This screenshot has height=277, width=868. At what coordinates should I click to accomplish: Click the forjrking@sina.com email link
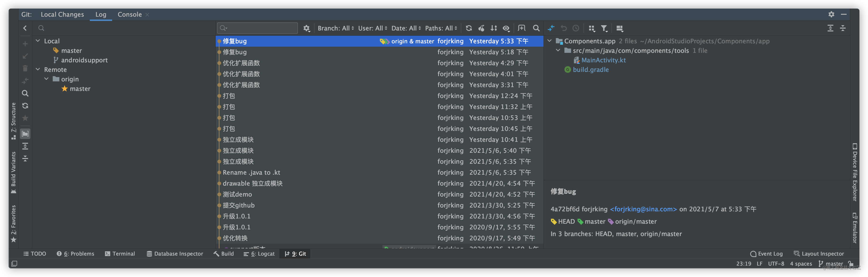643,209
